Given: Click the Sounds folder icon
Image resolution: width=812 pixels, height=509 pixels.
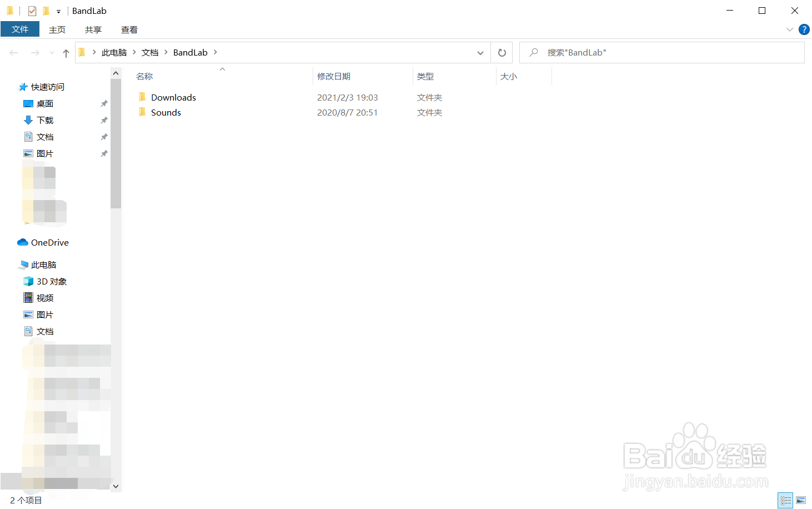Looking at the screenshot, I should (142, 112).
